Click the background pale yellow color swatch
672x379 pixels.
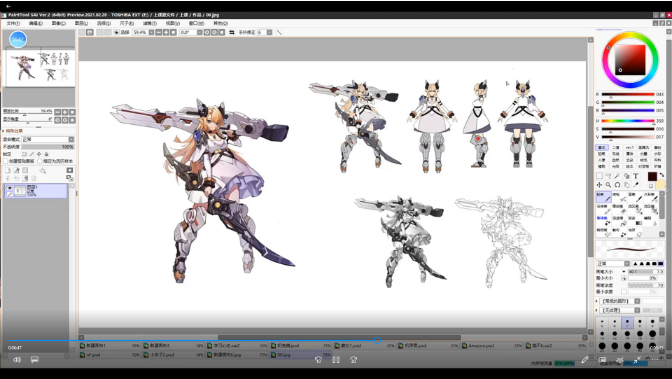tap(660, 185)
